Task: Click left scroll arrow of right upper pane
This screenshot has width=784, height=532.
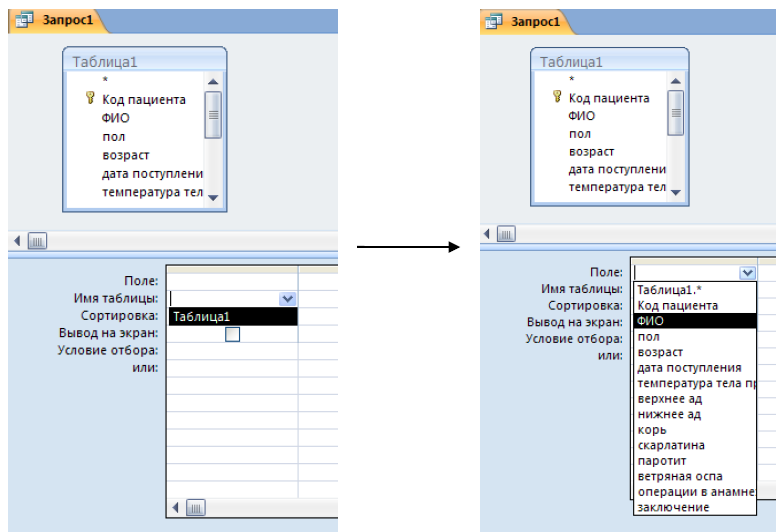Action: click(x=487, y=234)
